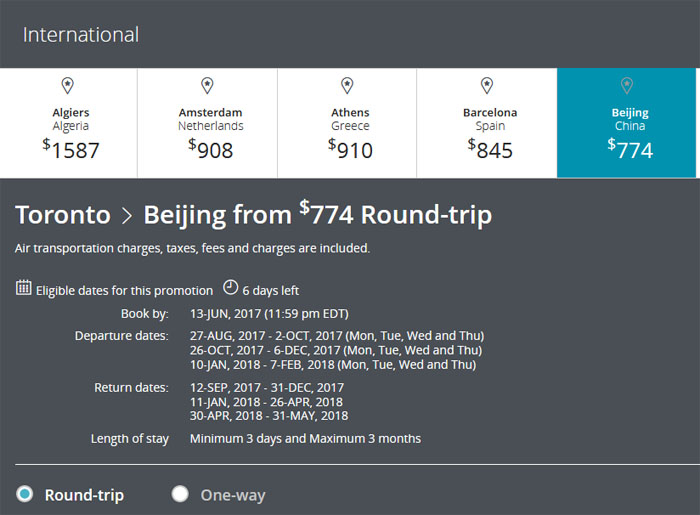Click the Eligible dates for this promotion text
Viewport: 700px width, 515px height.
pos(124,291)
